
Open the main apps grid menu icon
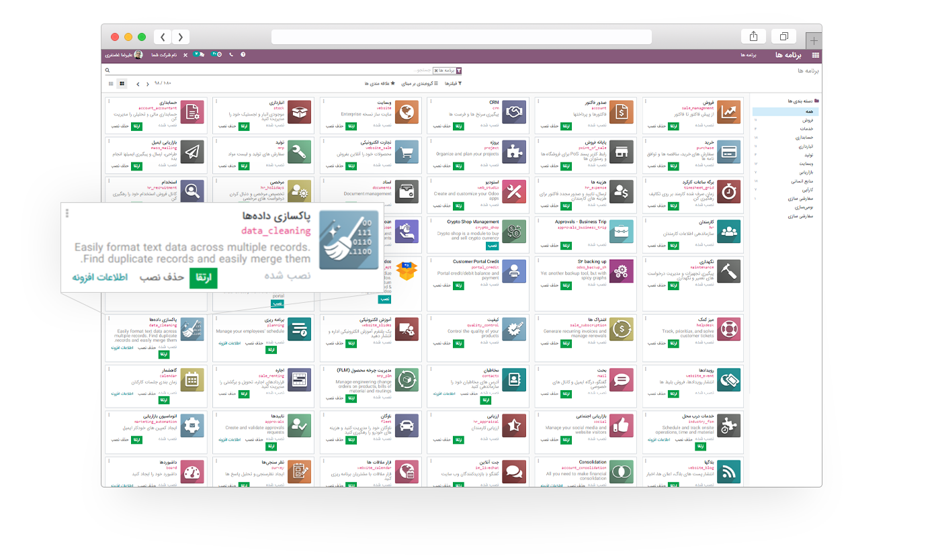815,55
